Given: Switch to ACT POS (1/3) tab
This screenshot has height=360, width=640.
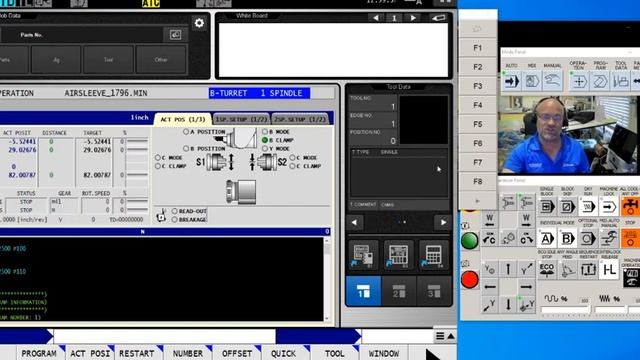Looking at the screenshot, I should click(x=183, y=119).
